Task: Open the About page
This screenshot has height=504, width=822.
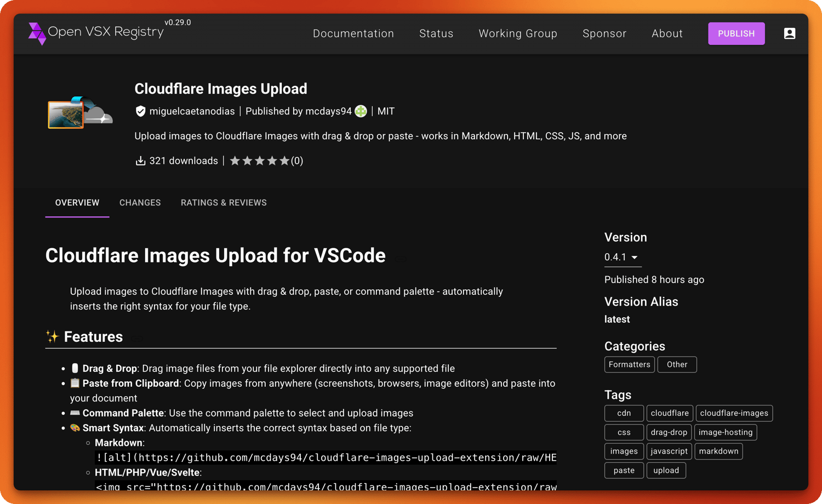Action: (x=667, y=33)
